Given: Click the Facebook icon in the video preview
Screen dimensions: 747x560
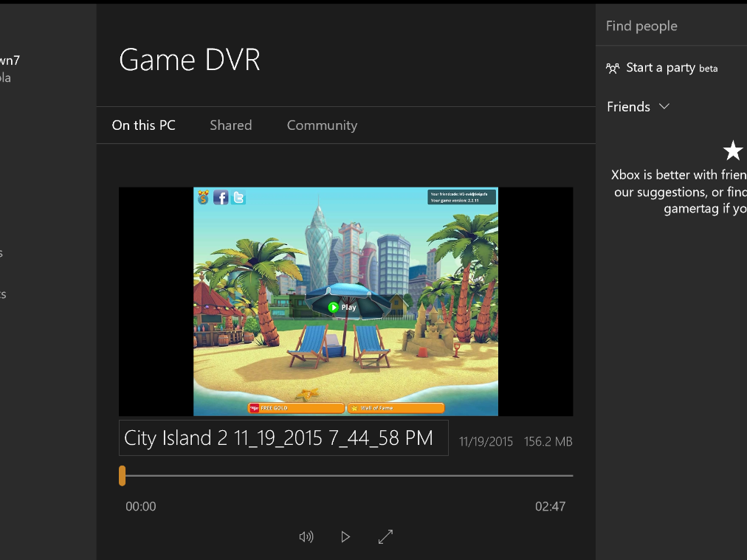Looking at the screenshot, I should coord(221,197).
